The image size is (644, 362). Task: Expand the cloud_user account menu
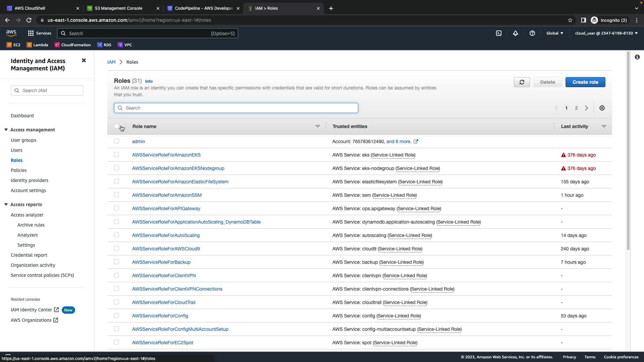(x=606, y=33)
